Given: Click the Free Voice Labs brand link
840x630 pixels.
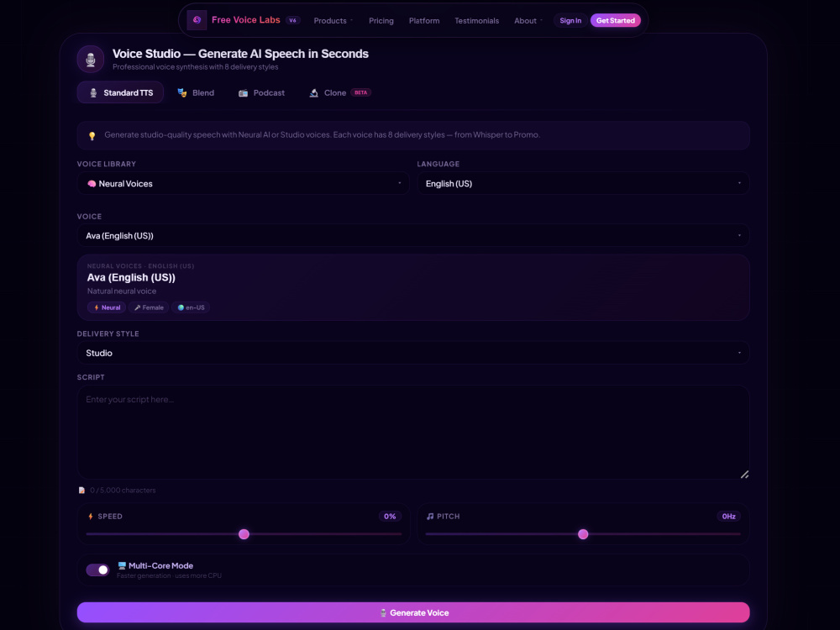Looking at the screenshot, I should [246, 20].
